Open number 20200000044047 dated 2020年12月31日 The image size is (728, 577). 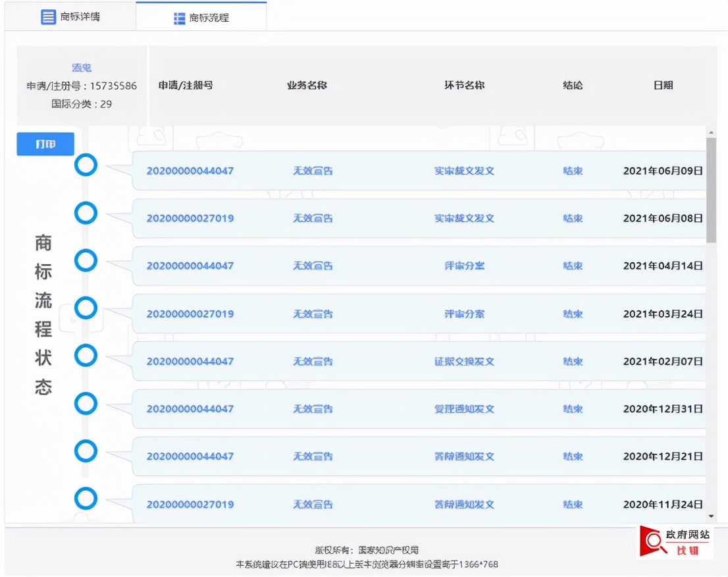[x=190, y=409]
